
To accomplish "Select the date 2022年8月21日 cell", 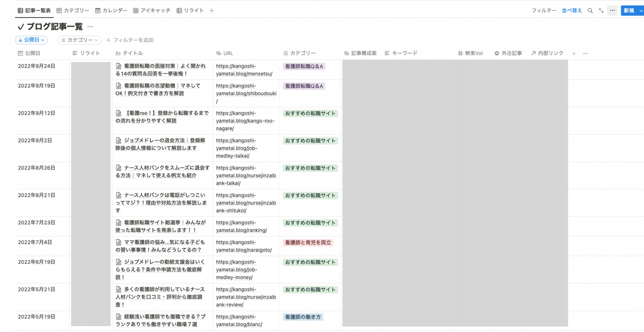I will click(x=42, y=203).
